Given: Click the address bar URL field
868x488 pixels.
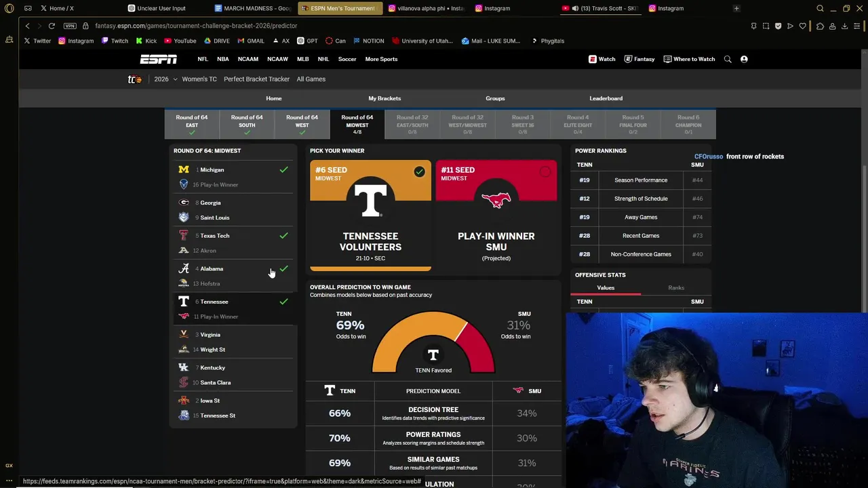Looking at the screenshot, I should [x=407, y=26].
